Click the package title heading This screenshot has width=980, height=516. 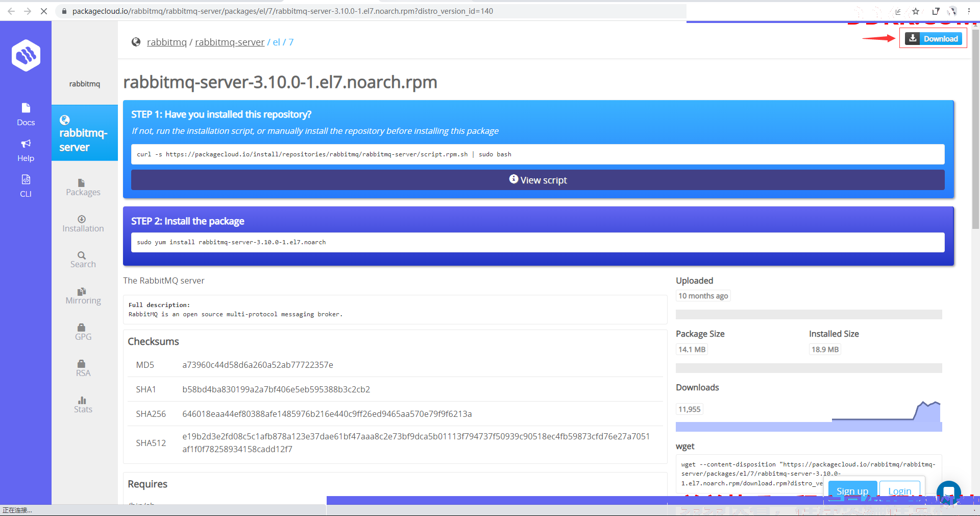280,82
